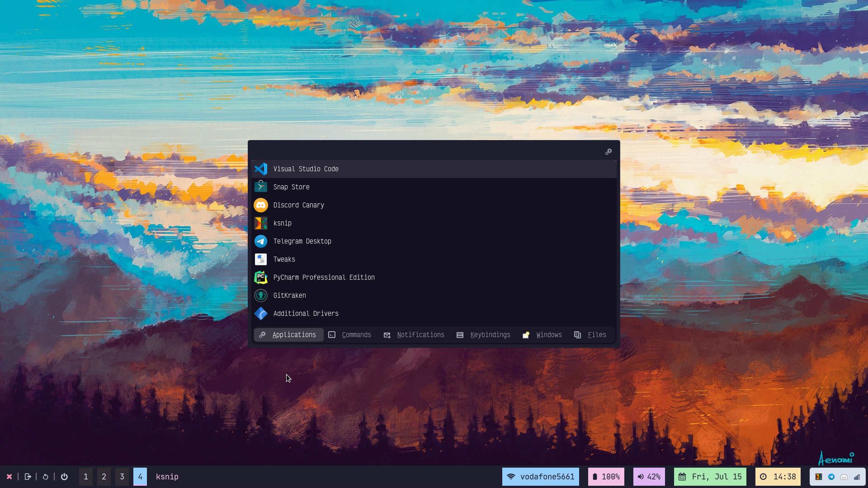This screenshot has height=488, width=868.
Task: Click the launcher search input field
Action: (x=425, y=151)
